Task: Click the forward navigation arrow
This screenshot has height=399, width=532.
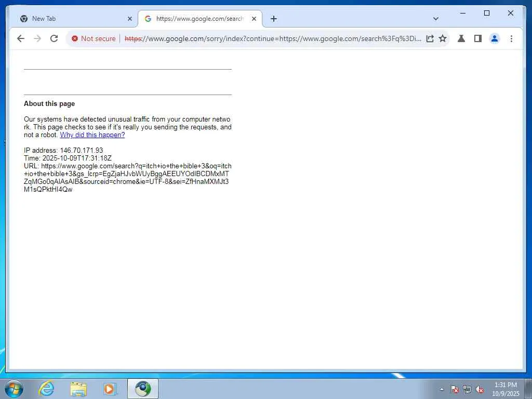Action: [37, 38]
